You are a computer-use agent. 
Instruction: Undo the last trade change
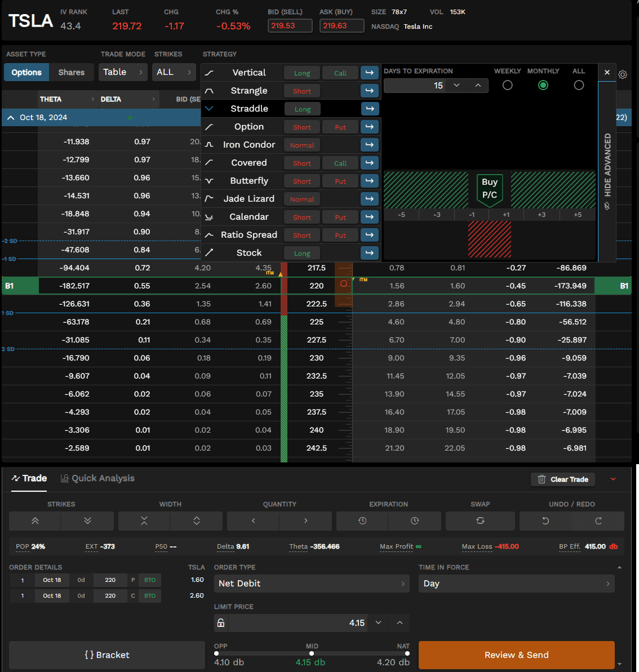tap(545, 521)
